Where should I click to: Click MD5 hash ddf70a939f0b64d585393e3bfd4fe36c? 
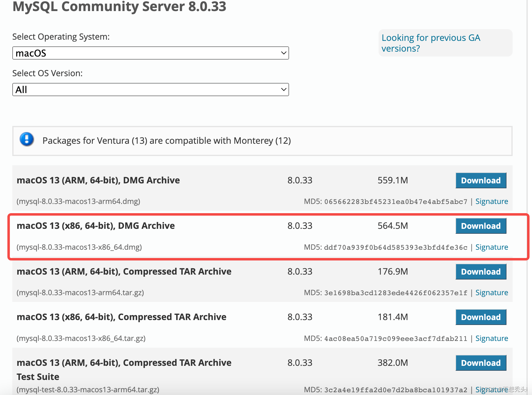coord(396,248)
